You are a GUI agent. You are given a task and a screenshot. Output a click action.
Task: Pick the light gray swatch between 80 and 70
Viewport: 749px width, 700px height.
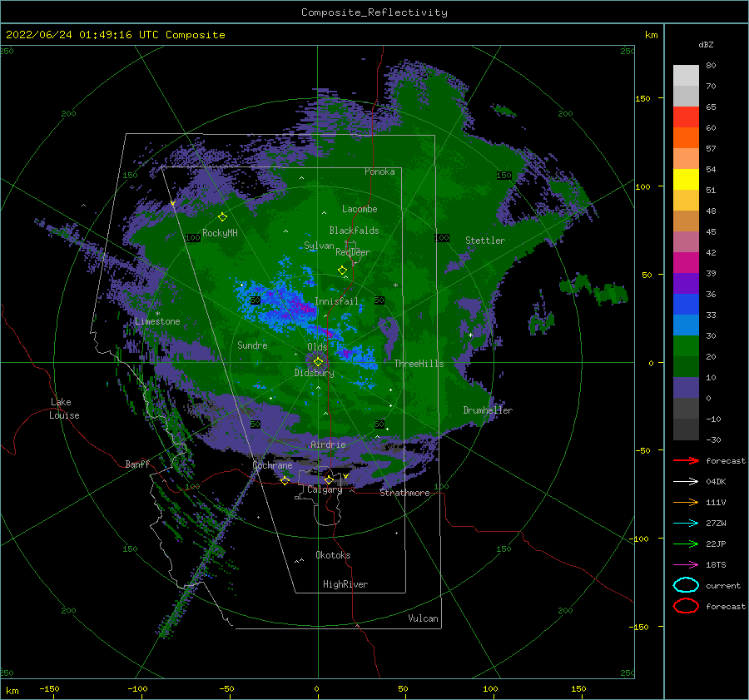686,76
